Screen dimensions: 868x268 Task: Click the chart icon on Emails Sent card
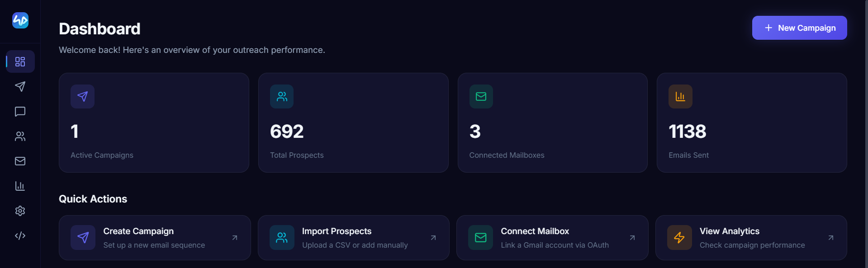coord(680,96)
